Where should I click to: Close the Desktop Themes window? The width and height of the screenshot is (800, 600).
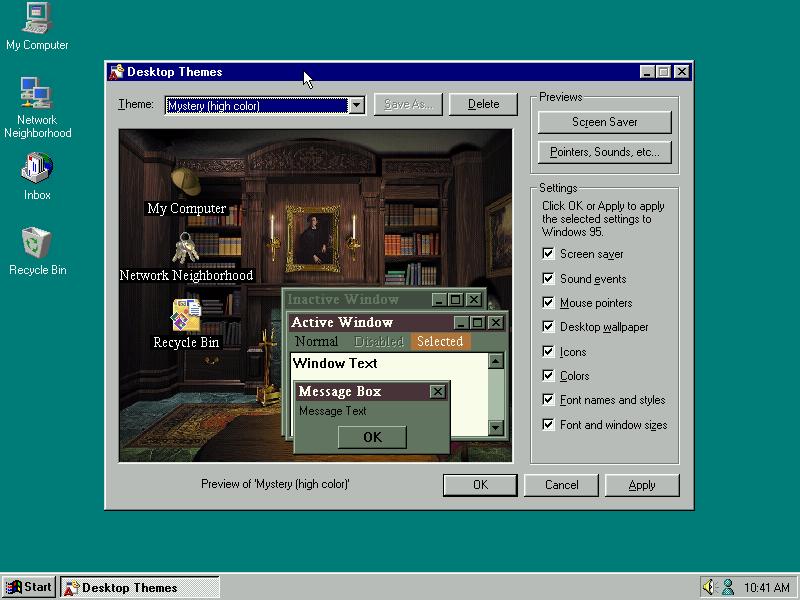click(x=682, y=72)
